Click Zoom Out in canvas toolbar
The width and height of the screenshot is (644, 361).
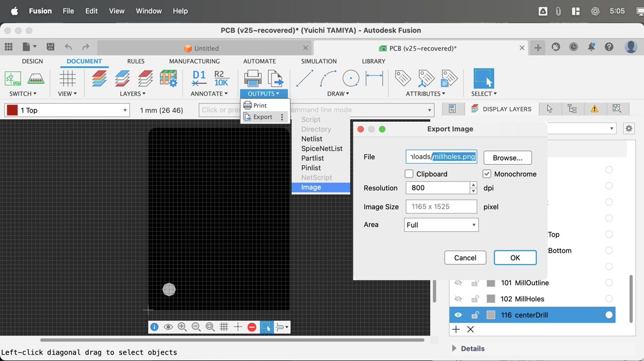coord(196,327)
